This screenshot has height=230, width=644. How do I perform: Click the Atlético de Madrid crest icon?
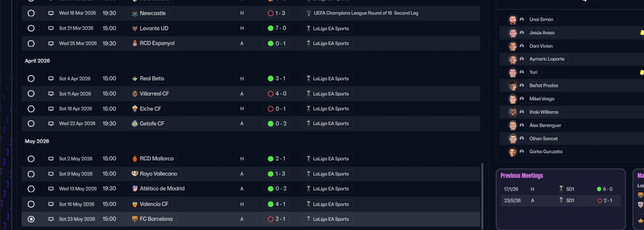(x=135, y=189)
